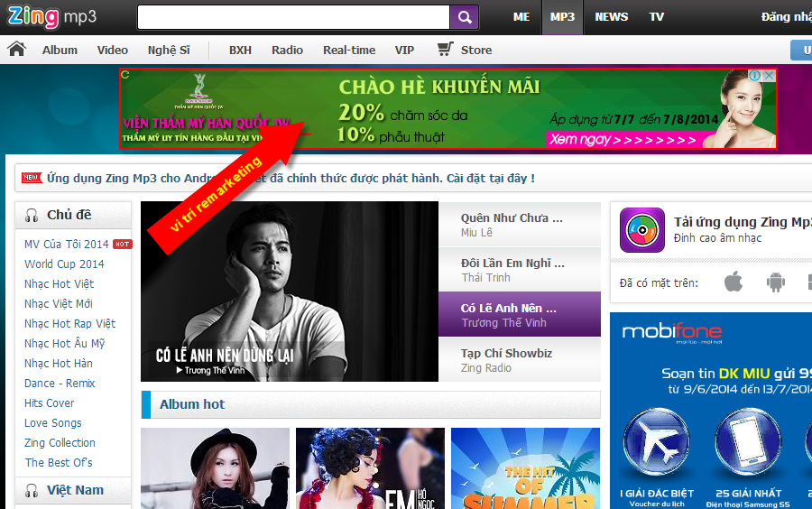Switch to the TV tab
This screenshot has width=812, height=509.
point(657,17)
